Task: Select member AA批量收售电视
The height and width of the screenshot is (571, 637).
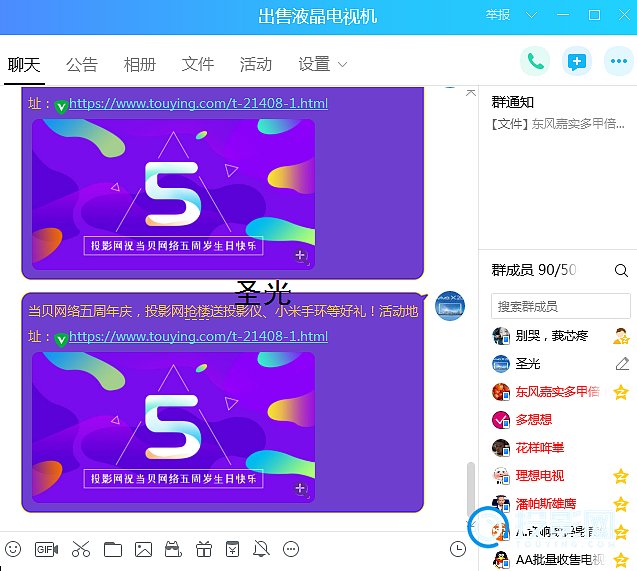Action: pos(561,560)
